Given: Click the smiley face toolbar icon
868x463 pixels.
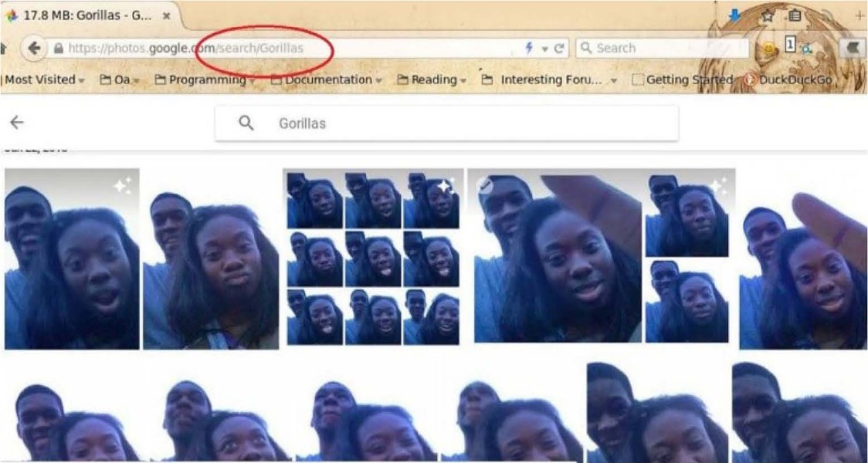Looking at the screenshot, I should pyautogui.click(x=767, y=46).
